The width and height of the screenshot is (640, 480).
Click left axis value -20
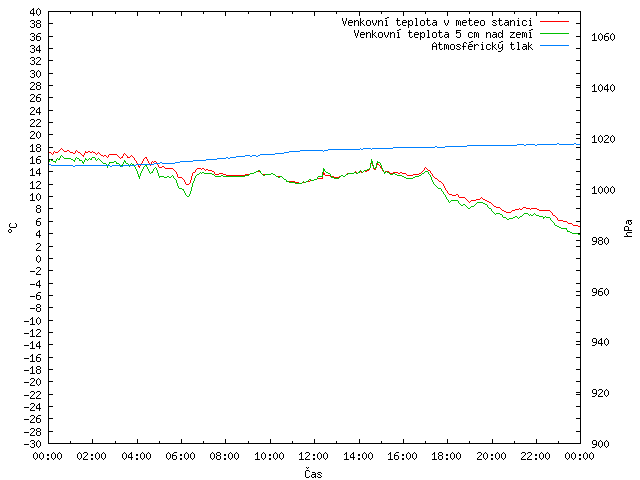click(33, 382)
